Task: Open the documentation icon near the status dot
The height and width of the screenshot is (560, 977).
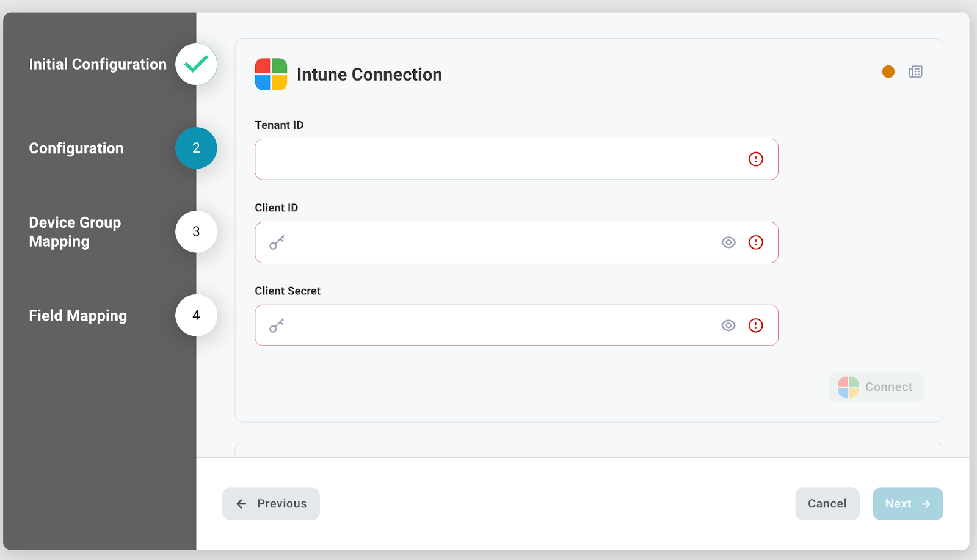Action: coord(915,72)
